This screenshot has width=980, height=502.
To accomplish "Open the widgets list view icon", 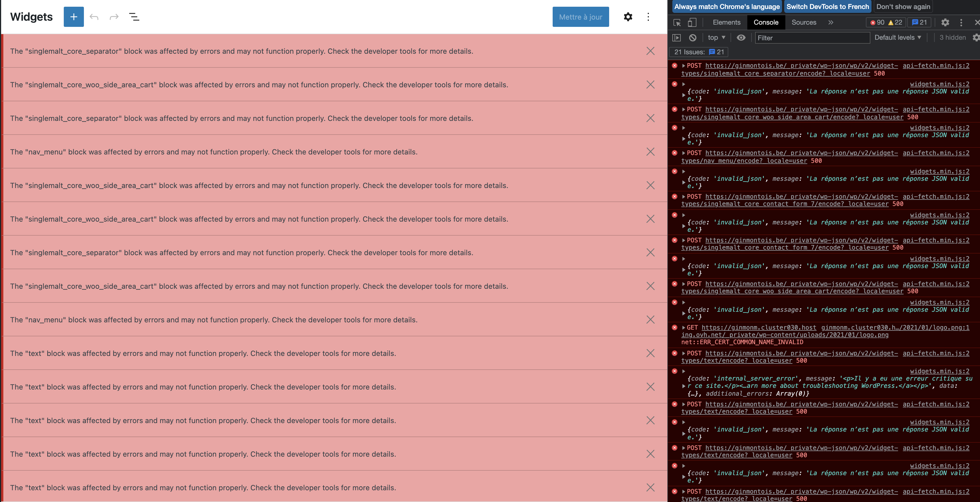I will [134, 17].
